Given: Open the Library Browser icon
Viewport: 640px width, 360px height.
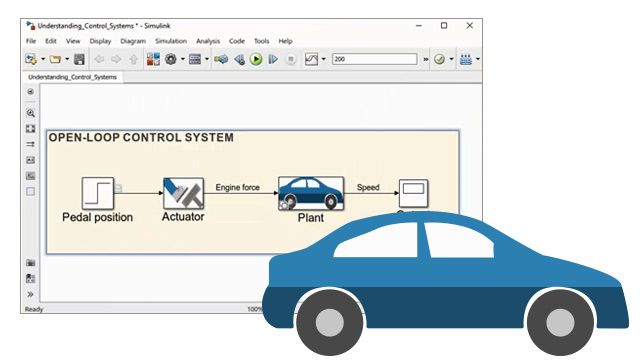Looking at the screenshot, I should [x=153, y=59].
